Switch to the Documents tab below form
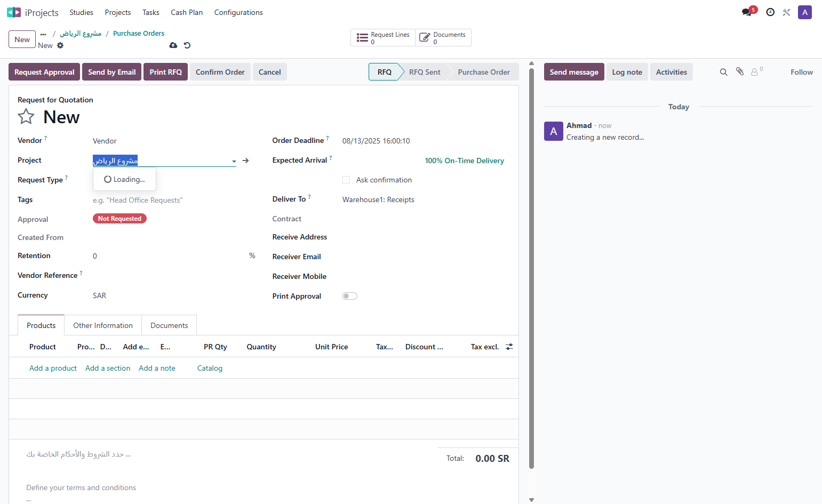Viewport: 822px width, 504px height. pyautogui.click(x=169, y=325)
